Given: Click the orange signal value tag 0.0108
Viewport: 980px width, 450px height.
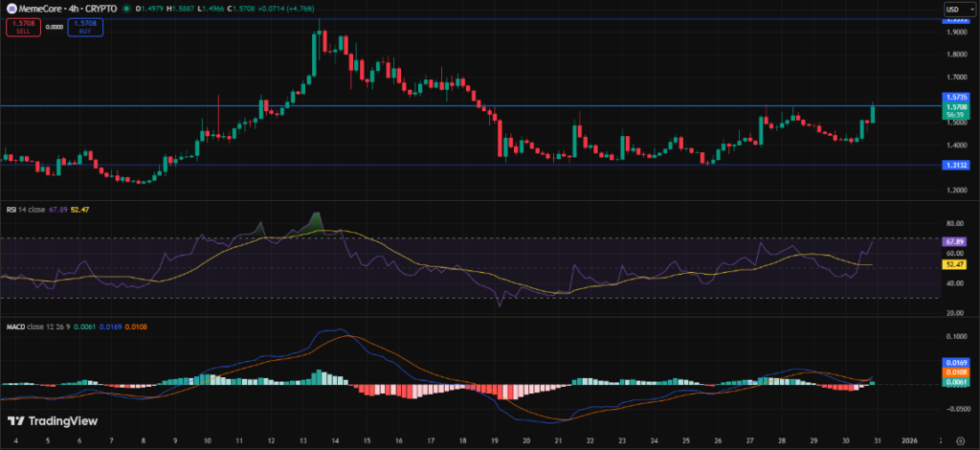Looking at the screenshot, I should pos(956,371).
